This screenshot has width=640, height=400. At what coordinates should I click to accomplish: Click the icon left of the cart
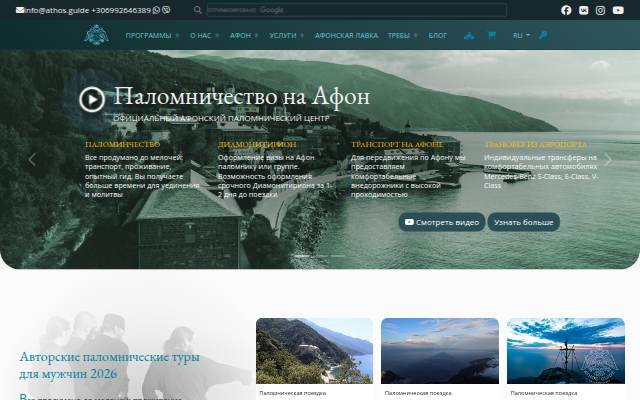469,36
